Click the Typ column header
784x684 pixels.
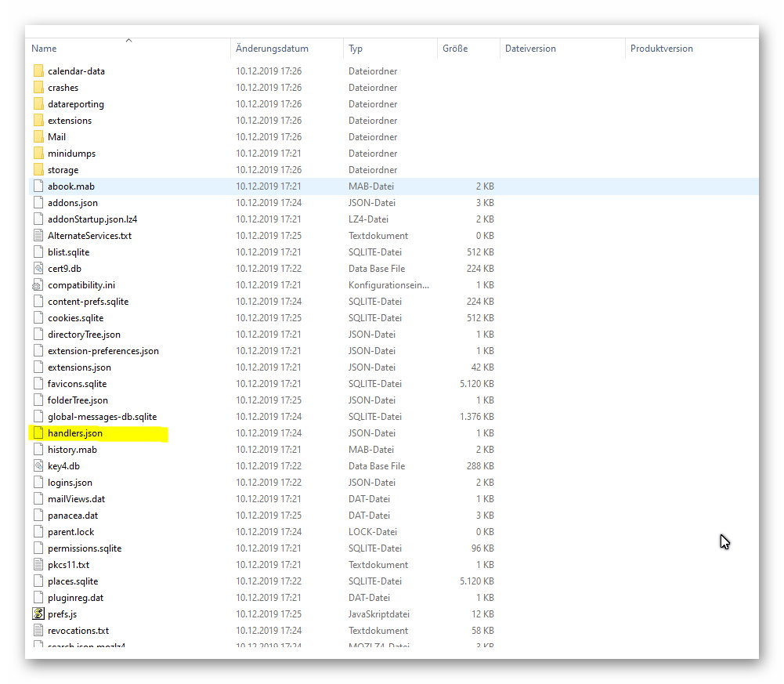click(x=356, y=49)
